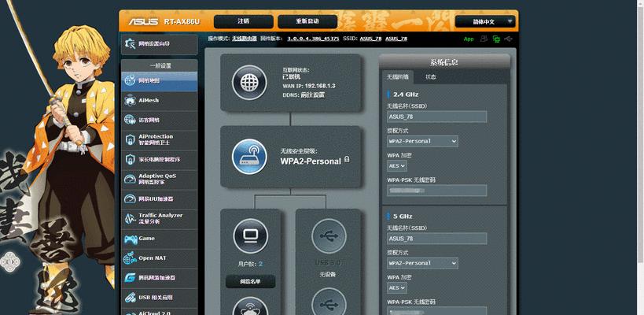Open USB 相关应用 in the sidebar
This screenshot has height=315, width=644.
click(159, 298)
